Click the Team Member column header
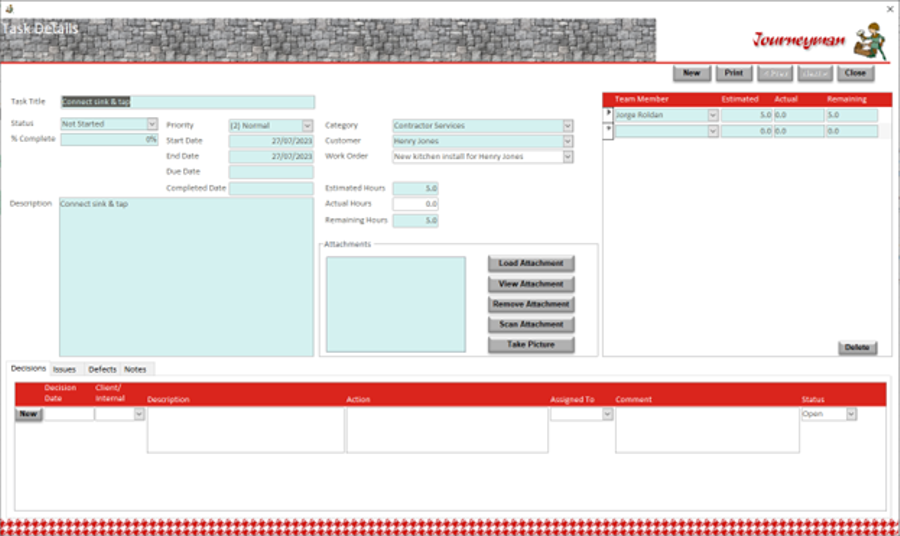 pos(642,99)
